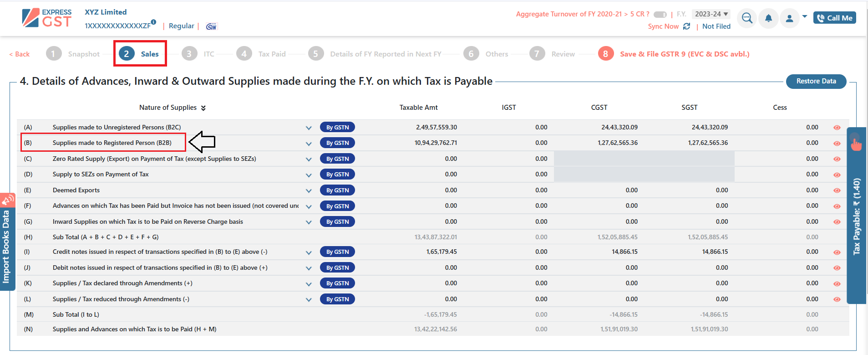Image resolution: width=868 pixels, height=355 pixels.
Task: Click the Restore Data button
Action: click(816, 81)
